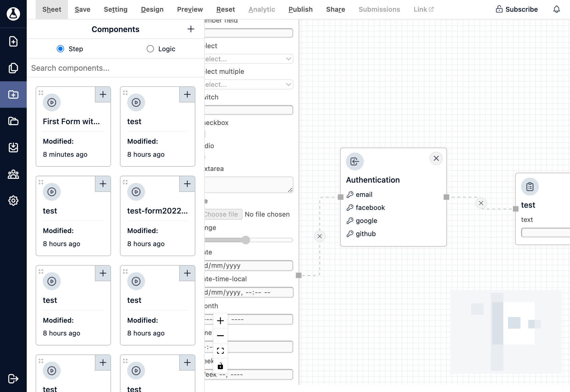Click Share in the top menu

pos(336,9)
